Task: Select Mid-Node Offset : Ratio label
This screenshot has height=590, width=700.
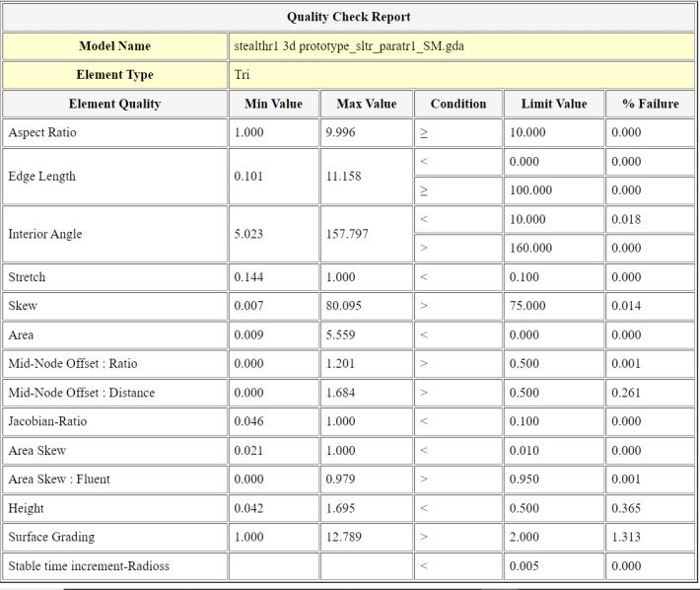Action: pyautogui.click(x=73, y=363)
